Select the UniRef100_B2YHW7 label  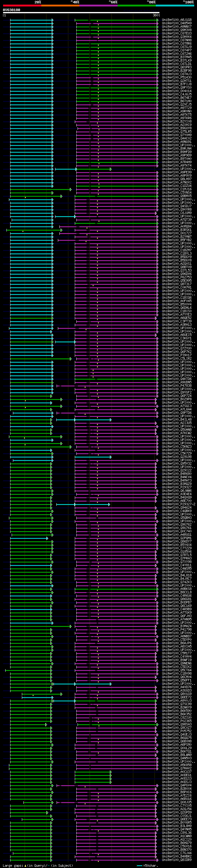pyautogui.click(x=177, y=236)
